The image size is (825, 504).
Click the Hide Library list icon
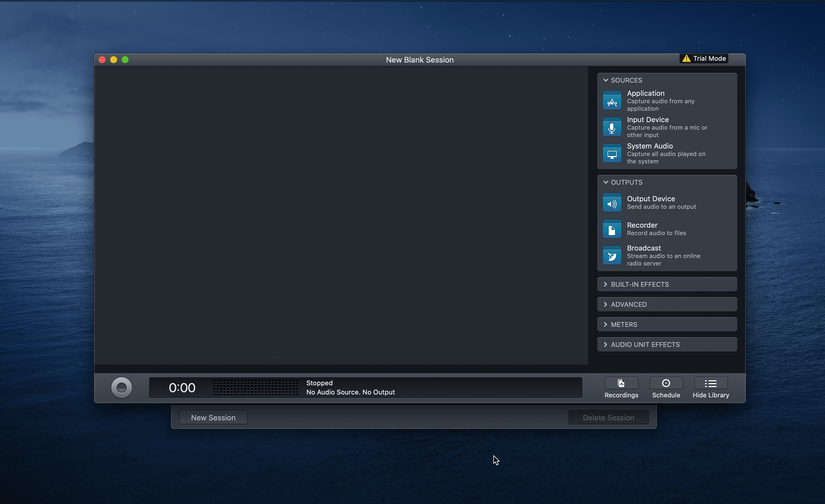tap(711, 383)
